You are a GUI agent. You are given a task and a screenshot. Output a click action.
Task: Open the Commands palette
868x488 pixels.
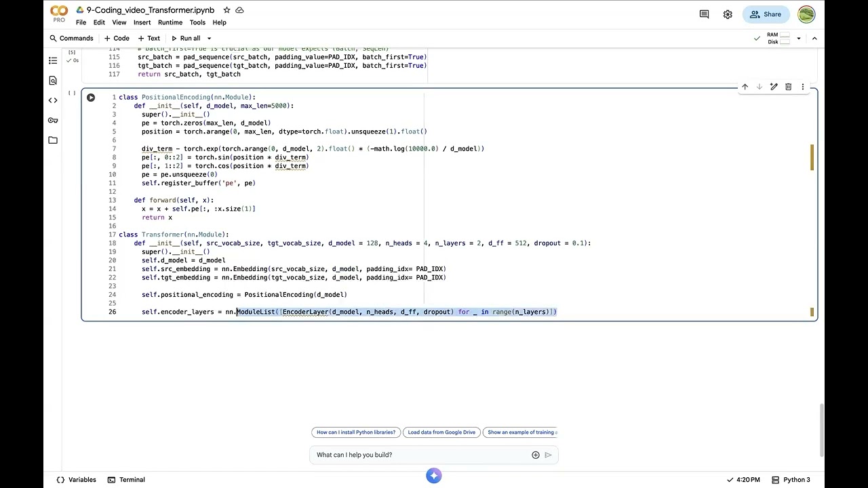pyautogui.click(x=71, y=39)
